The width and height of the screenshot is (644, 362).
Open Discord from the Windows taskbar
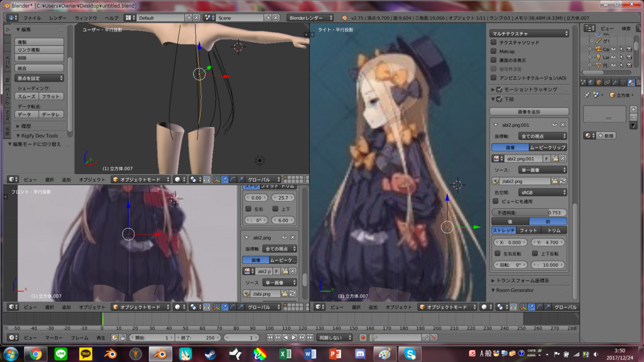pyautogui.click(x=360, y=354)
